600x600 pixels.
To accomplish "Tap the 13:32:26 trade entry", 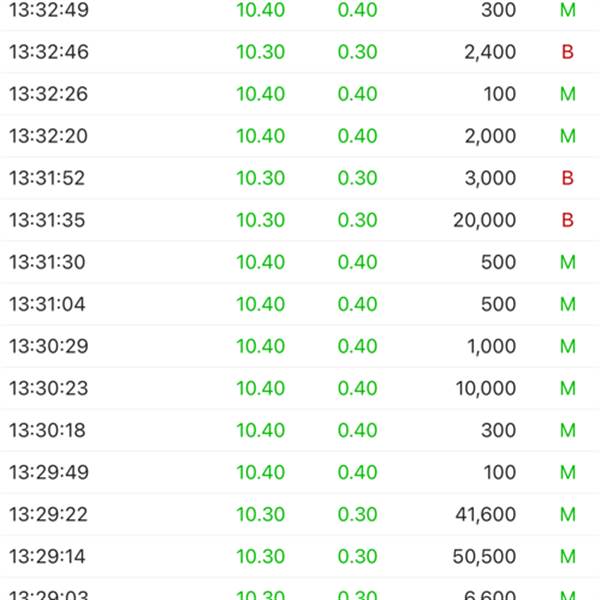I will coord(300,94).
